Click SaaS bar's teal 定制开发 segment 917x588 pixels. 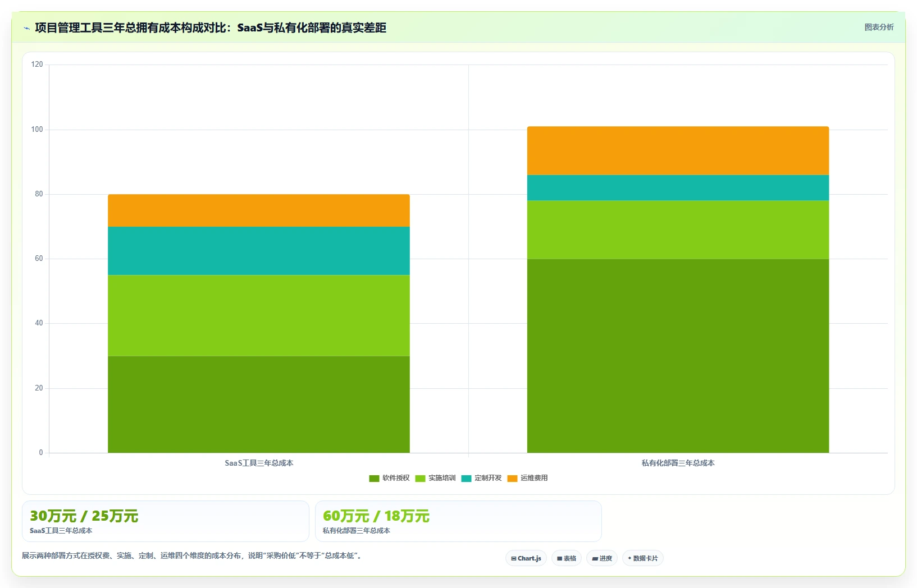click(x=259, y=251)
